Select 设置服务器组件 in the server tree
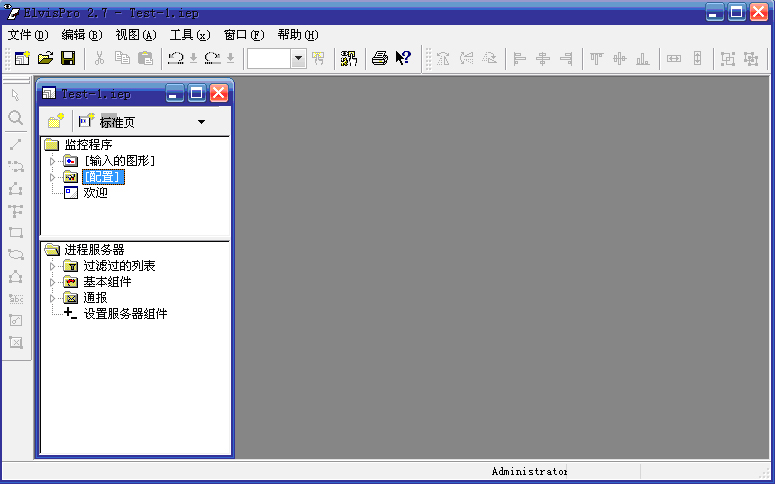 click(125, 314)
